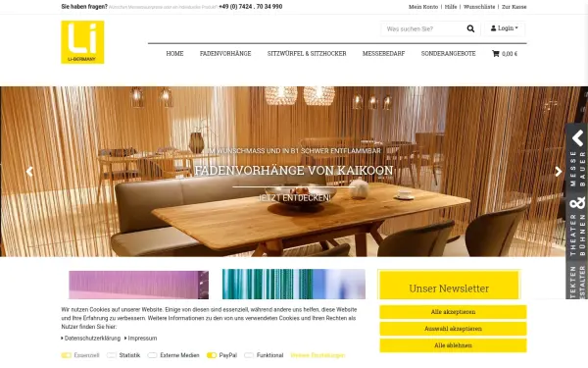Image resolution: width=588 pixels, height=368 pixels.
Task: Toggle the Essenziell cookie switch
Action: pyautogui.click(x=67, y=355)
